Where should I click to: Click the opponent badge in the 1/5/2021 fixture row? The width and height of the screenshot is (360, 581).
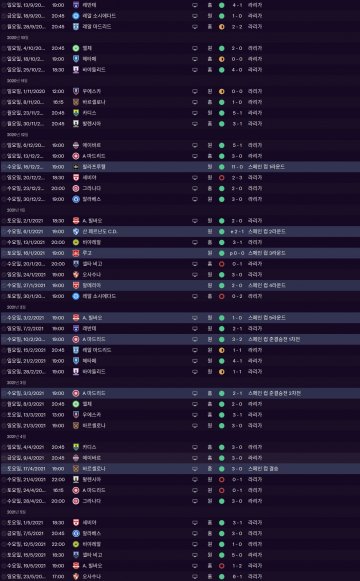coord(76,523)
